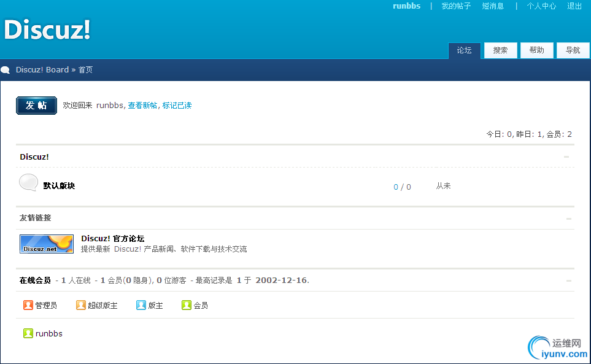
Task: Collapse the 在线会员 section
Action: 569,281
